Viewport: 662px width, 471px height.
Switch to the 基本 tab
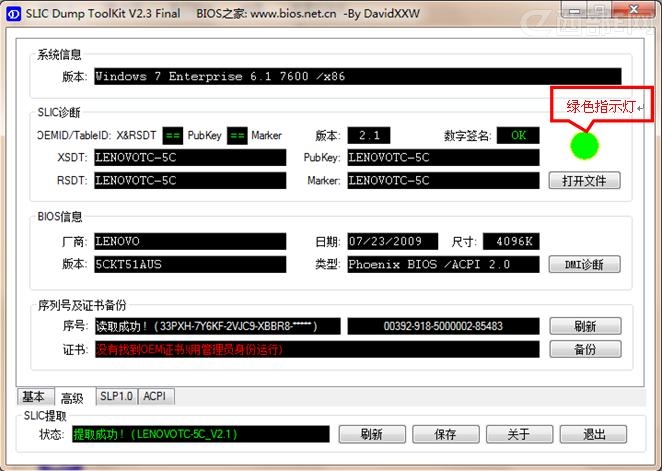[33, 397]
